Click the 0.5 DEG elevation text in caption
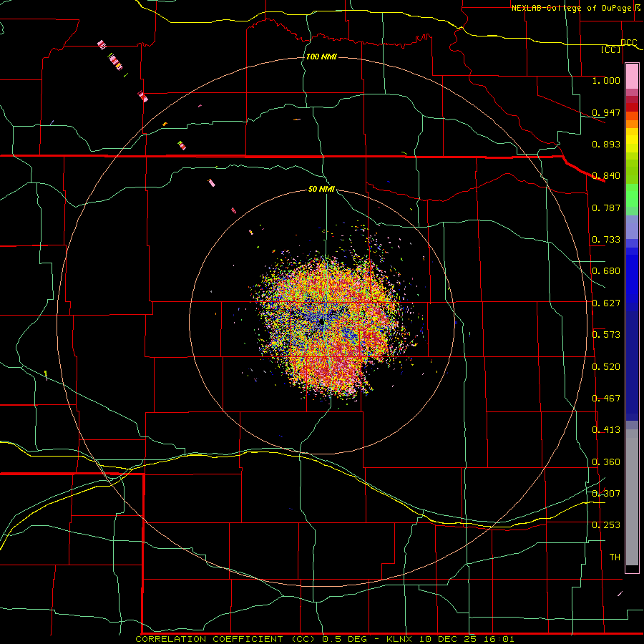The image size is (644, 644). click(346, 639)
